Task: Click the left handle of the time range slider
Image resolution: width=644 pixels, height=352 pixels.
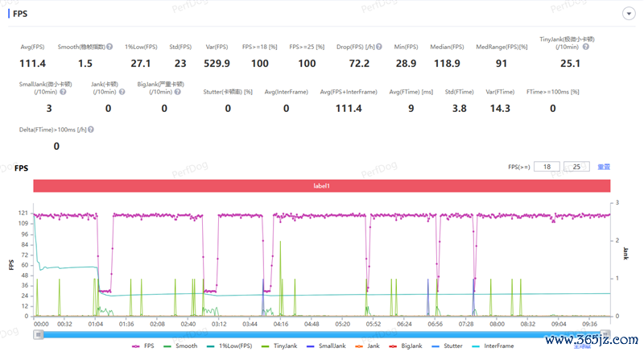Action: point(38,335)
